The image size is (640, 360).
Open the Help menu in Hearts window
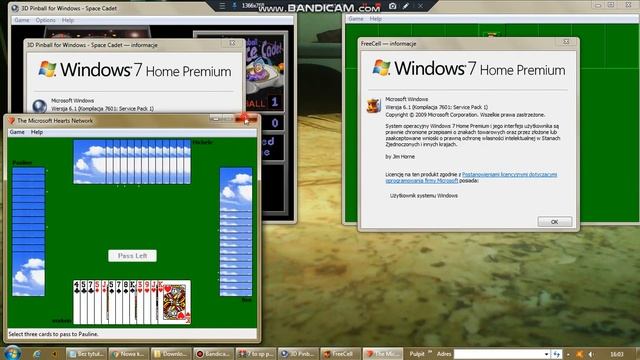[x=37, y=132]
